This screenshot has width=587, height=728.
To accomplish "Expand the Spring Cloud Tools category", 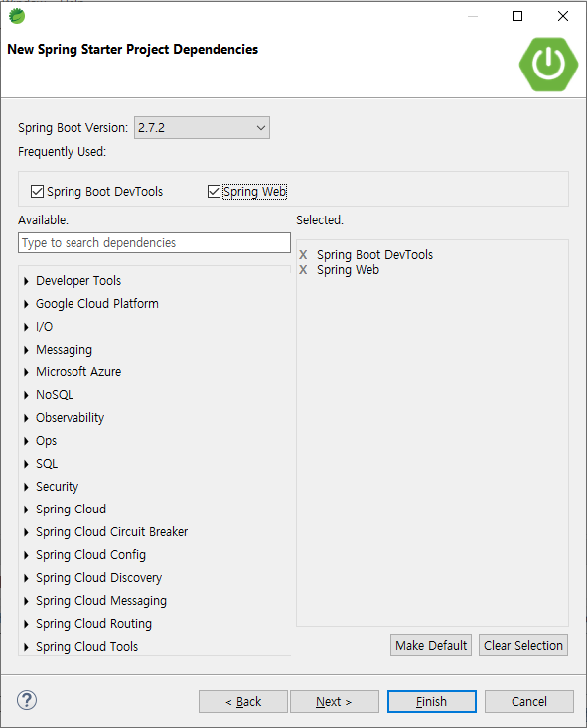I will pos(26,647).
